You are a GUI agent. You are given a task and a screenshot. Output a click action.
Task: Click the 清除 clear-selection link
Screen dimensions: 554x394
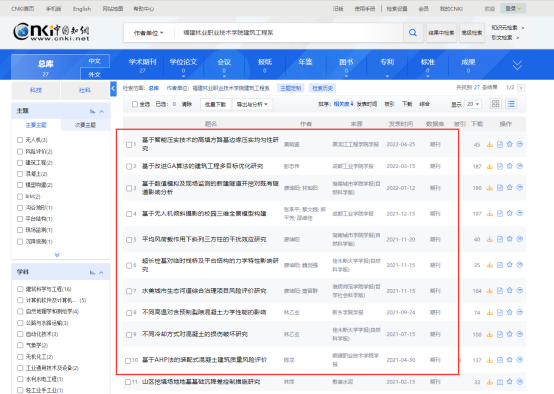tap(187, 104)
